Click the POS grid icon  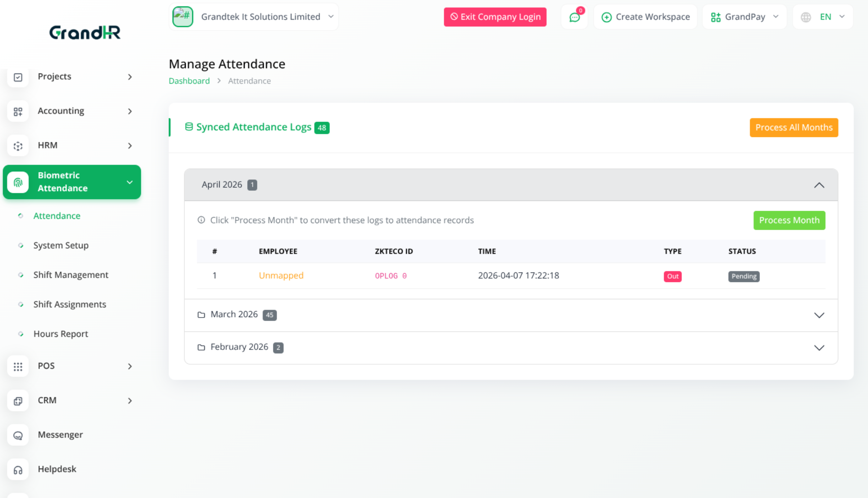click(x=18, y=366)
